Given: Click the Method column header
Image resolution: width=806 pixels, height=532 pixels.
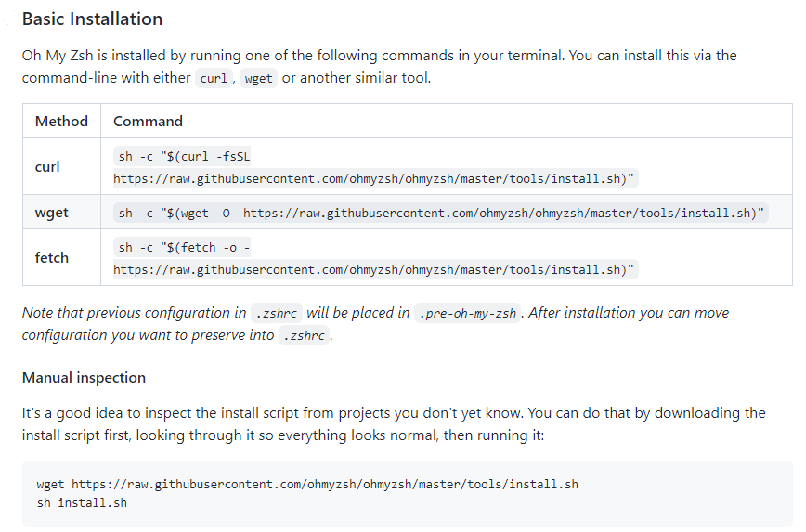Looking at the screenshot, I should pyautogui.click(x=61, y=121).
